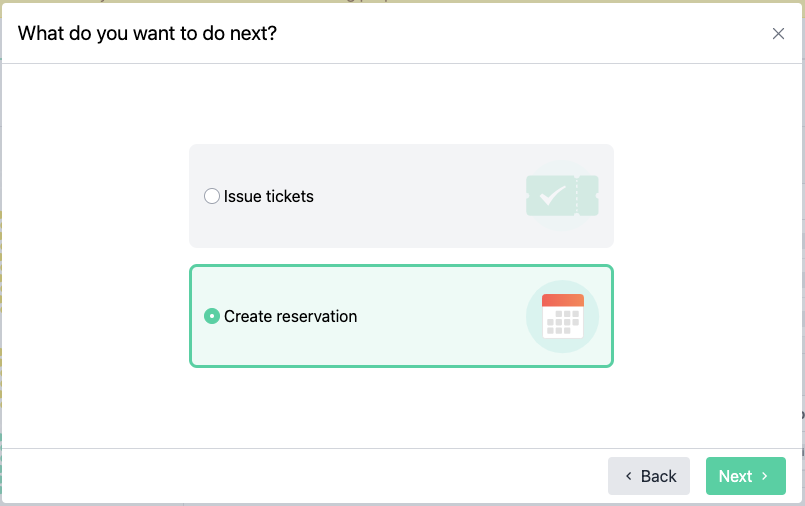Click the Issue tickets label text

tap(269, 196)
